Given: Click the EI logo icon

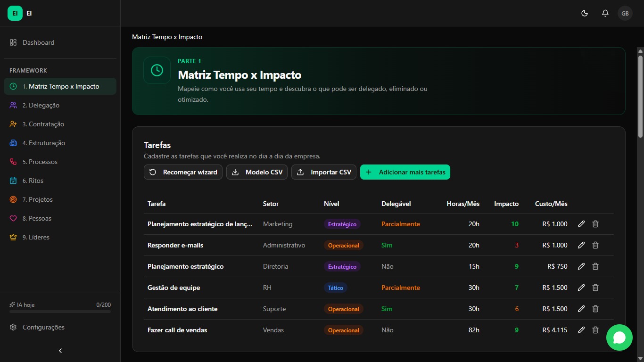Looking at the screenshot, I should [x=15, y=13].
